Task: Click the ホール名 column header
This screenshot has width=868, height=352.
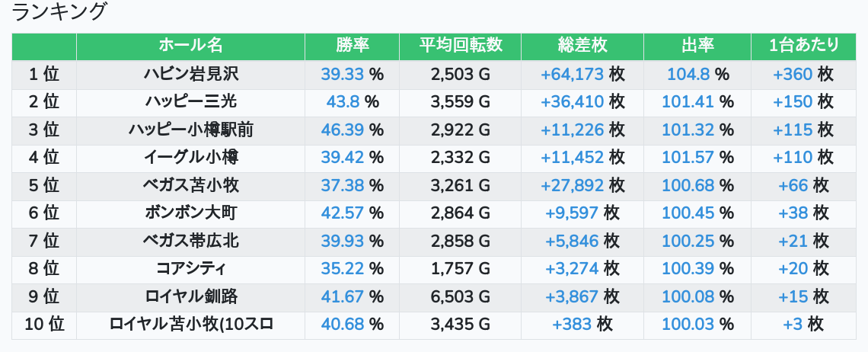Action: pyautogui.click(x=190, y=46)
